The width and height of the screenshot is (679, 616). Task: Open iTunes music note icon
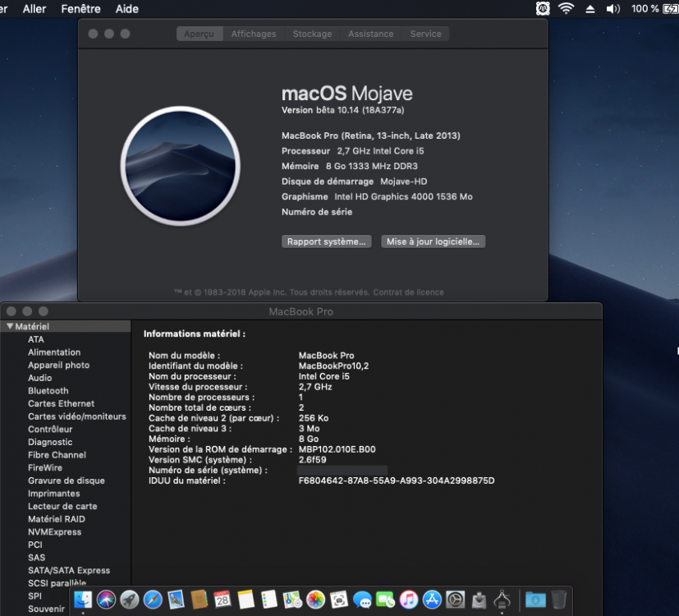(409, 600)
